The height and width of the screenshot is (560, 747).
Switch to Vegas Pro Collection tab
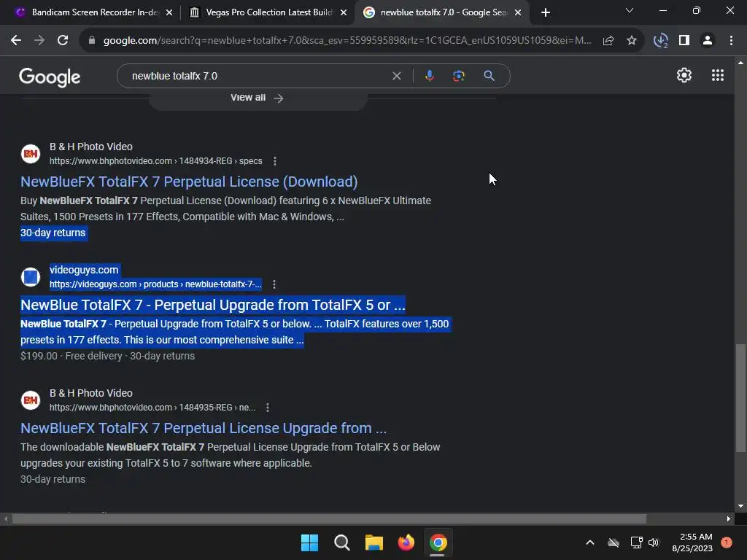click(x=268, y=12)
